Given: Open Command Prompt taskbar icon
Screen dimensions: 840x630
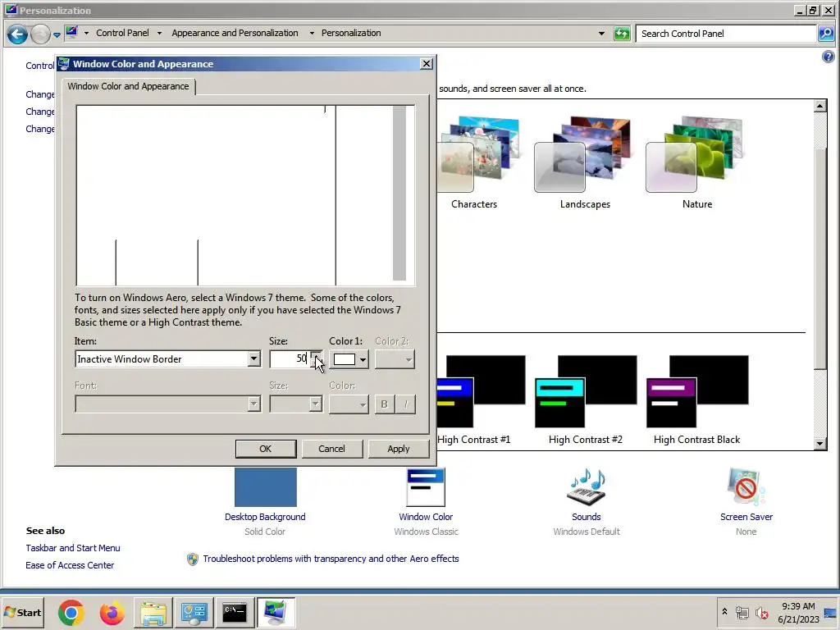Looking at the screenshot, I should coord(234,612).
